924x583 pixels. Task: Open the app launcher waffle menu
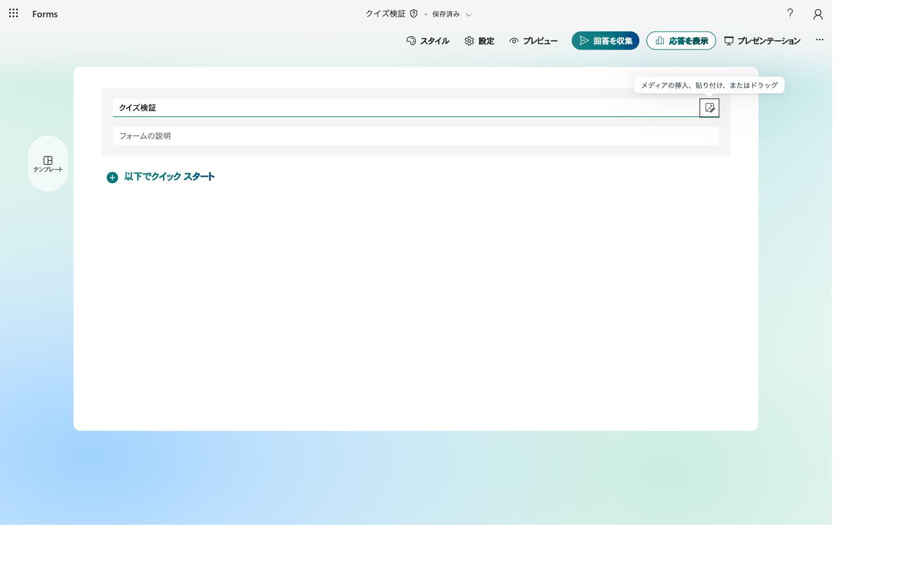point(14,13)
